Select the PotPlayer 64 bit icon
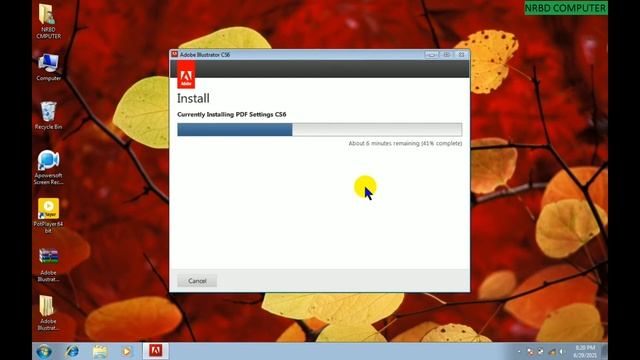This screenshot has height=360, width=640. click(x=48, y=216)
